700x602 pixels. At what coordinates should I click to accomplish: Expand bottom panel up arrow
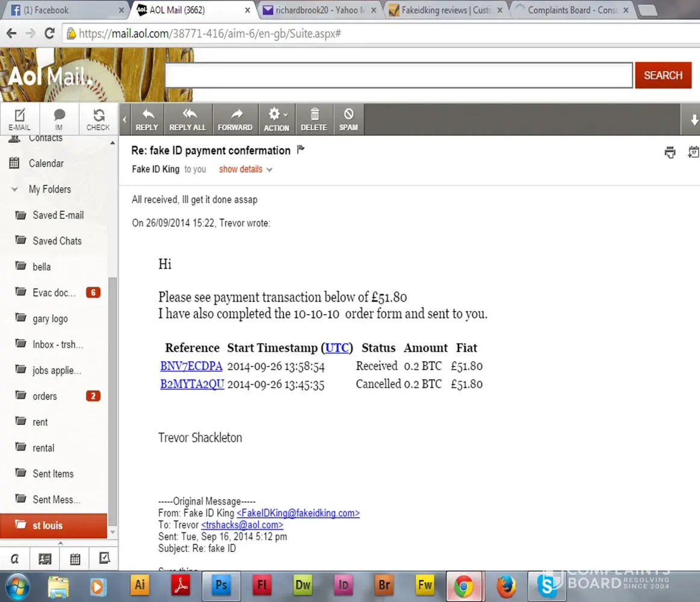(61, 543)
